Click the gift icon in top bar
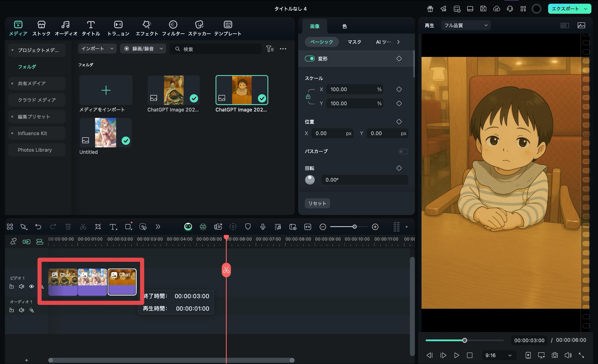598x364 pixels. [x=430, y=9]
